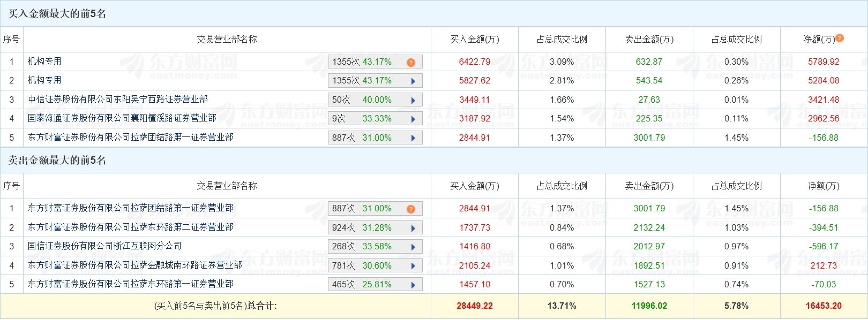This screenshot has width=868, height=320.
Task: Click orange question icon in first 机构专用 row
Action: 411,63
